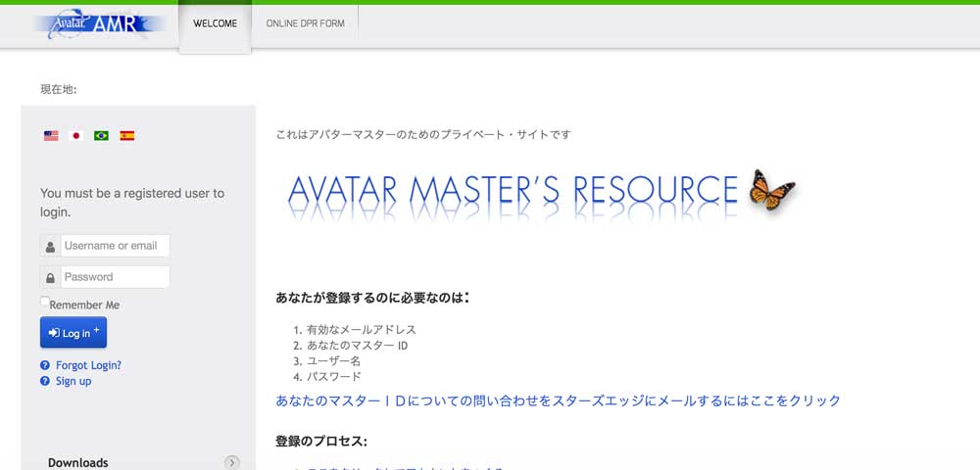Open the WELCOME tab
This screenshot has width=980, height=470.
tap(215, 23)
